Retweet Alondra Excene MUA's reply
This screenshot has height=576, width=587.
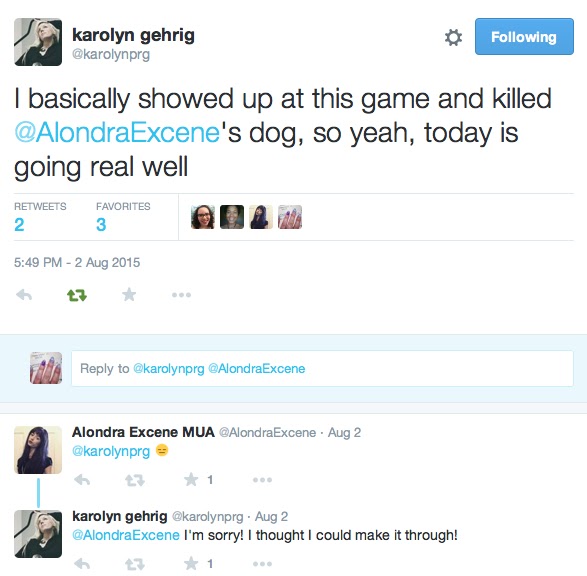click(135, 480)
